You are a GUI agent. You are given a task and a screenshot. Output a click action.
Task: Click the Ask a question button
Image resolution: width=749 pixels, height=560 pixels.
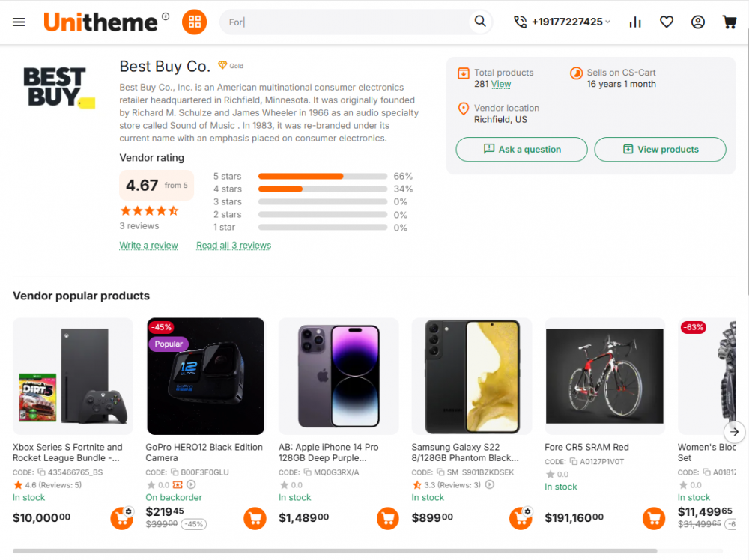pyautogui.click(x=521, y=150)
